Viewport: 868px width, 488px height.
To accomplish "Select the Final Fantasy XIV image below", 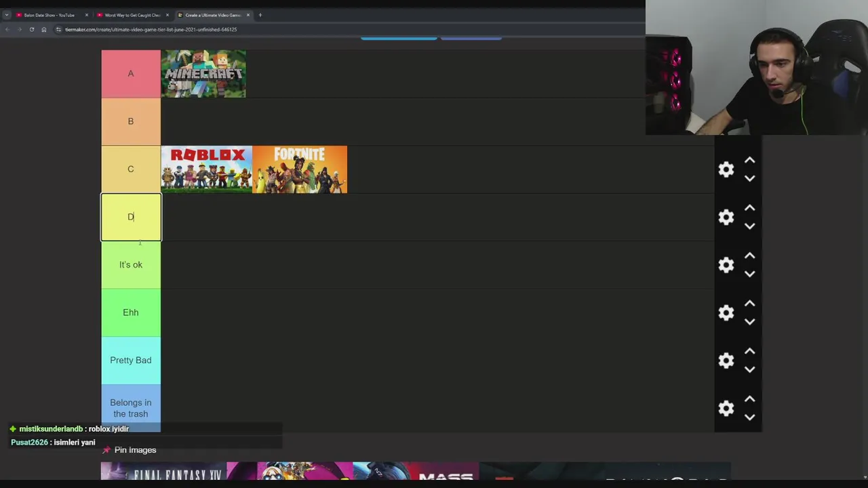I will coord(164,471).
